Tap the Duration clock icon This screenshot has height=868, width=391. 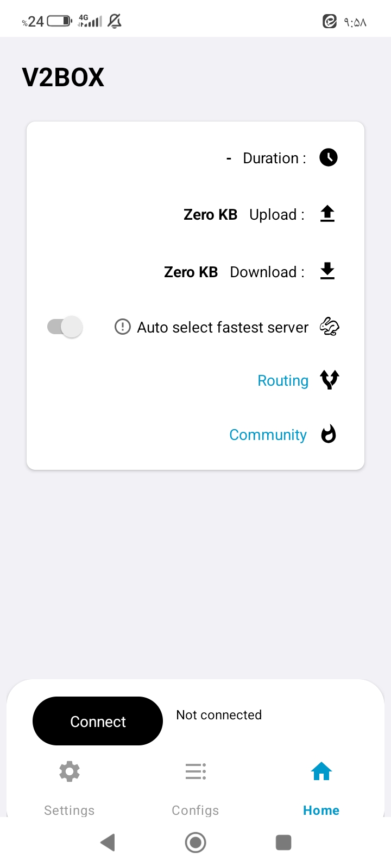tap(329, 157)
